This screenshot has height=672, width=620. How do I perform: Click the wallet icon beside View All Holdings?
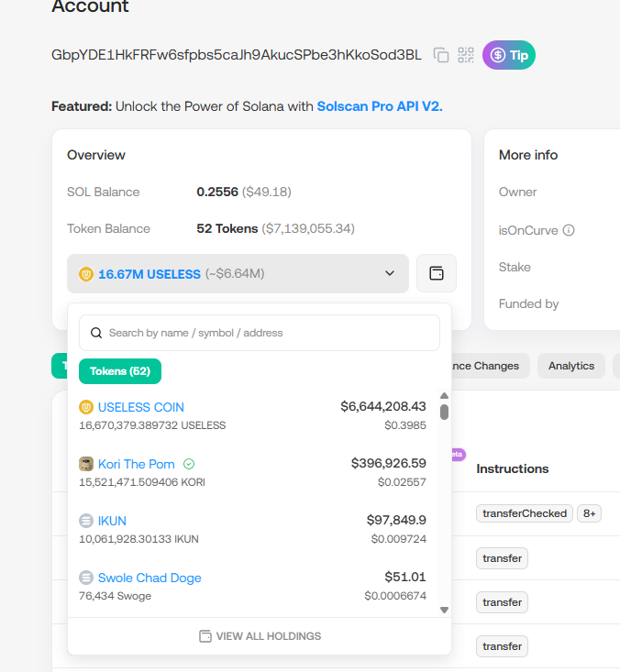[205, 636]
